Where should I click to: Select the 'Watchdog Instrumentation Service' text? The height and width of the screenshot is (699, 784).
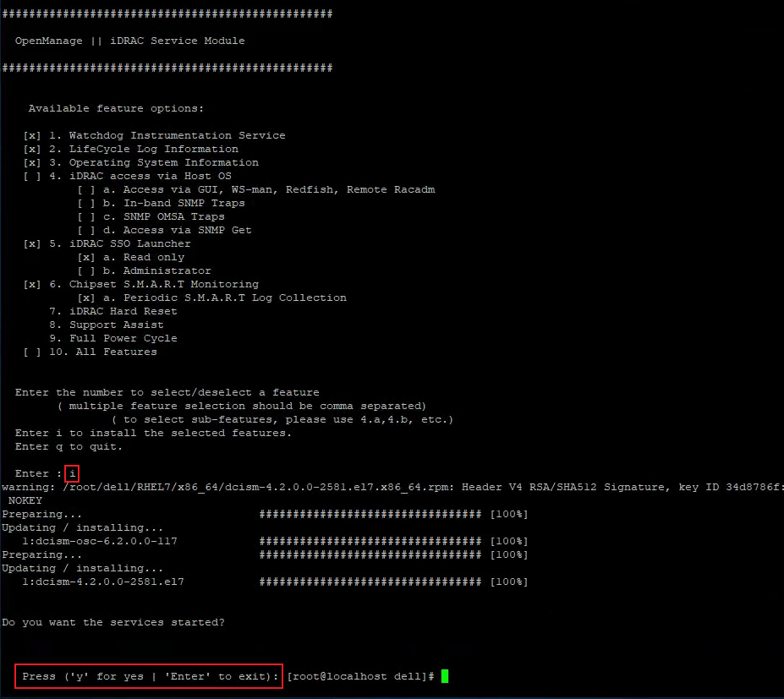[177, 135]
